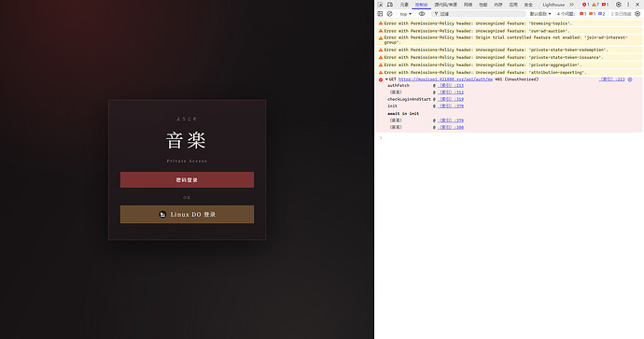
Task: Open the 内存 (Memory) DevTools tab
Action: [x=498, y=5]
